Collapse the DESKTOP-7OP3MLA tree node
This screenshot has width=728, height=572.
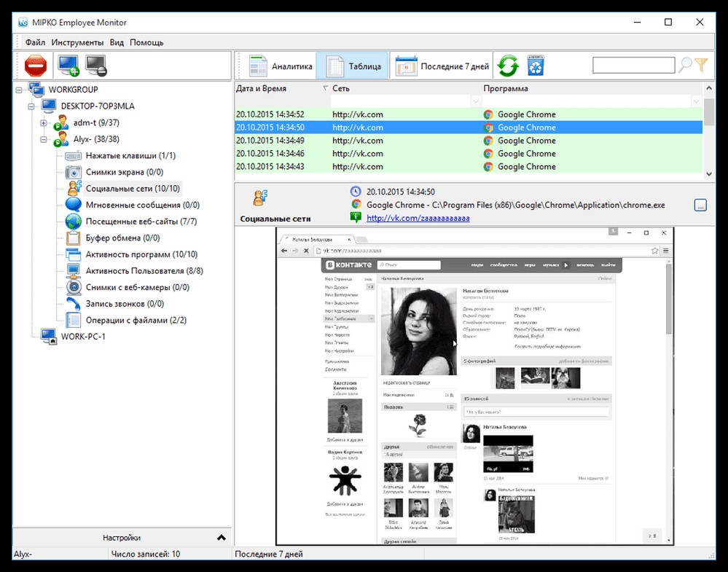pyautogui.click(x=31, y=106)
